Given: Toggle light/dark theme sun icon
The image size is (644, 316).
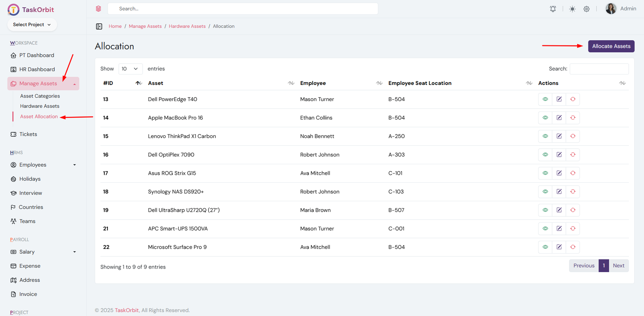Looking at the screenshot, I should coord(572,9).
